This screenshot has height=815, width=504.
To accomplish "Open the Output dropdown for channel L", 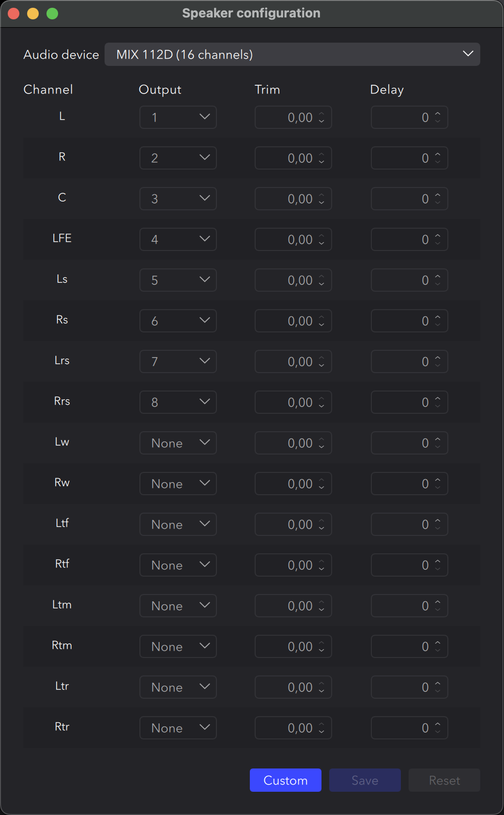I will pos(178,117).
